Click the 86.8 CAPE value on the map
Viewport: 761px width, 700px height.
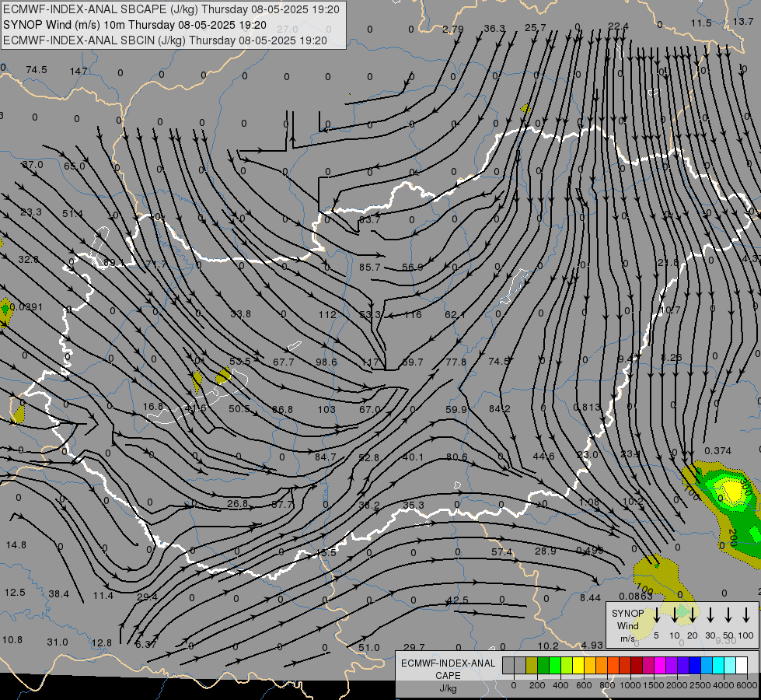point(282,410)
